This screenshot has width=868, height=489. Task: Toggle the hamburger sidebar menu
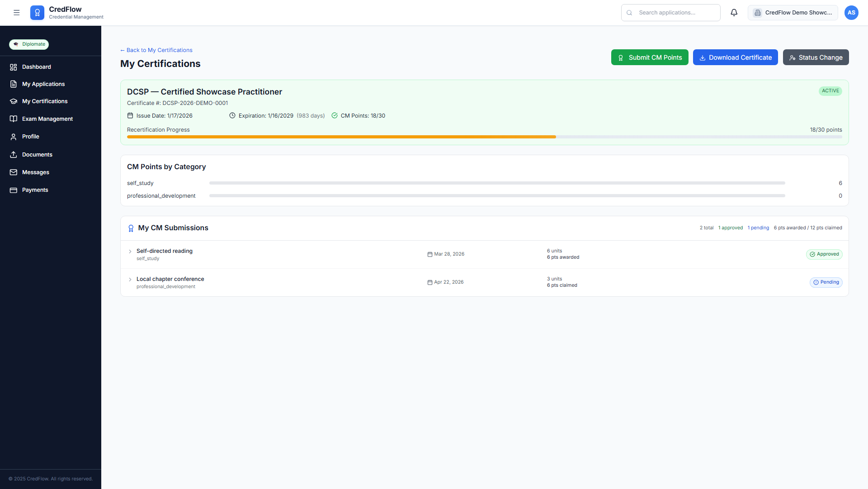[x=17, y=13]
